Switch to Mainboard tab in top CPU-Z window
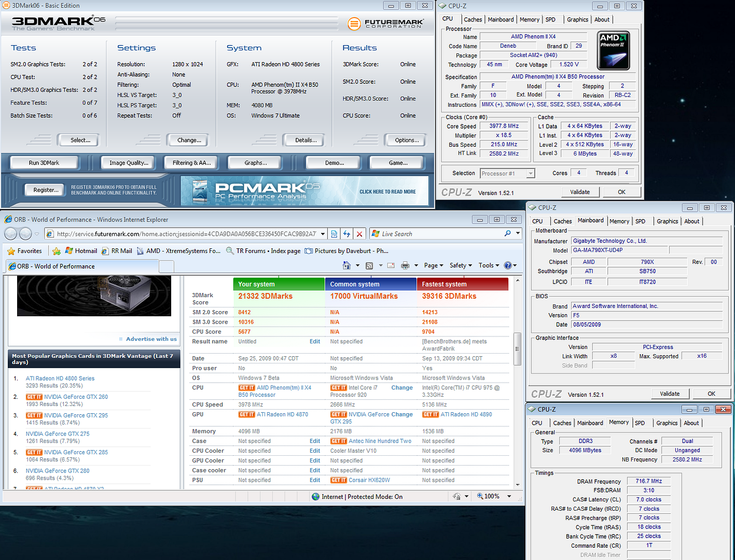 (501, 20)
